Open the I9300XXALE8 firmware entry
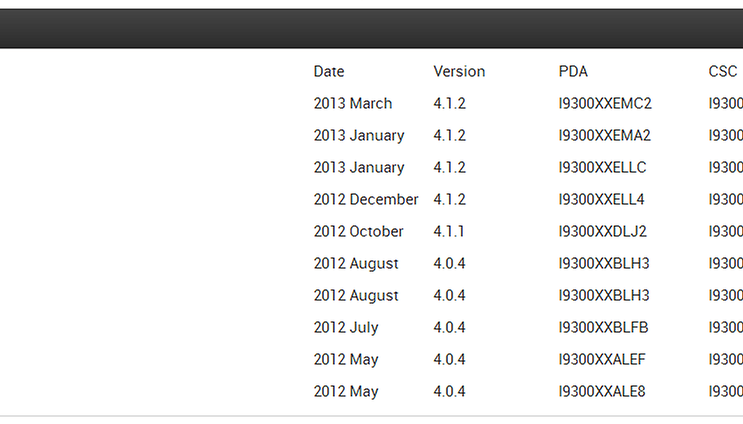743x424 pixels. [602, 391]
